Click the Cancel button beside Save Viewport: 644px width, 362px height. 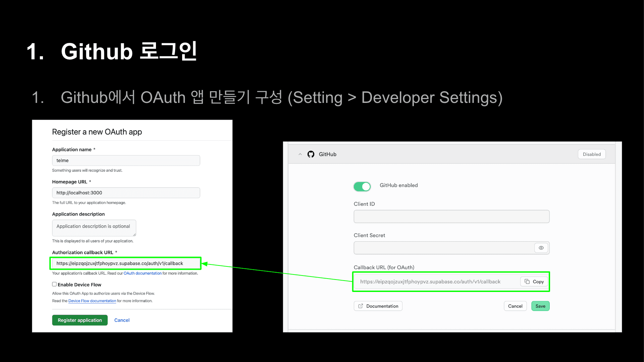(x=515, y=306)
